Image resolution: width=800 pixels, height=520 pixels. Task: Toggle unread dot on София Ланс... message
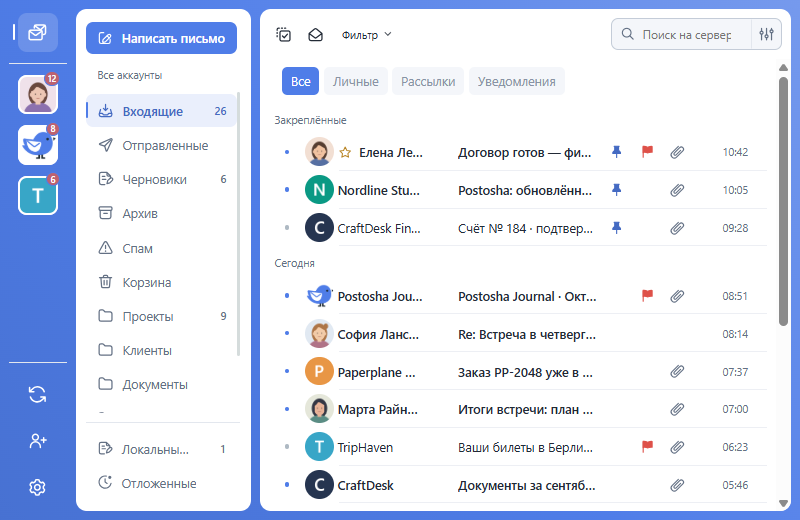pyautogui.click(x=287, y=333)
